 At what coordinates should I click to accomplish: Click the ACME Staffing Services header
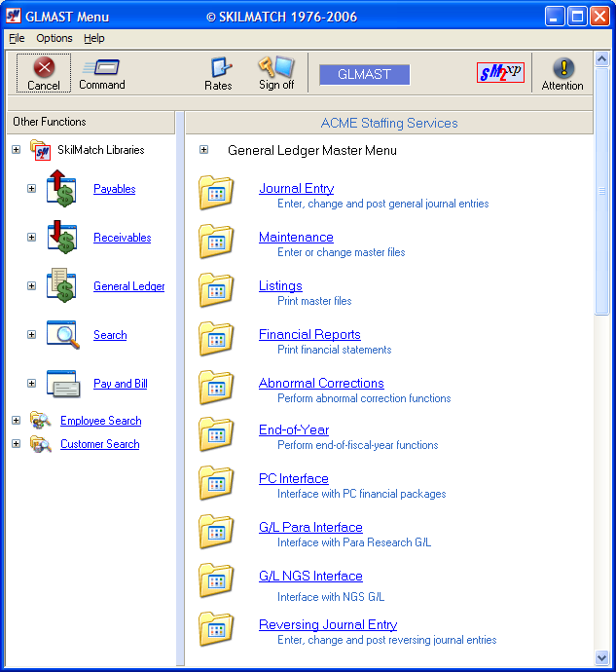point(389,123)
